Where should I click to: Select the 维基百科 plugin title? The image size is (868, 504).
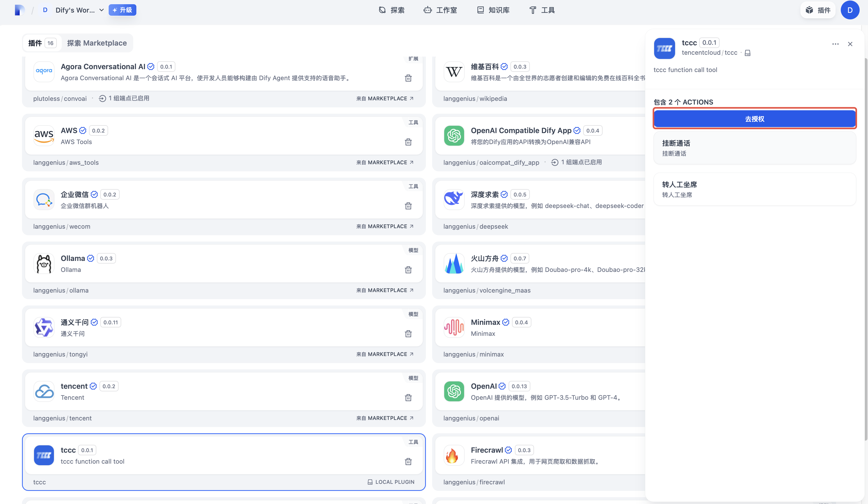click(485, 67)
